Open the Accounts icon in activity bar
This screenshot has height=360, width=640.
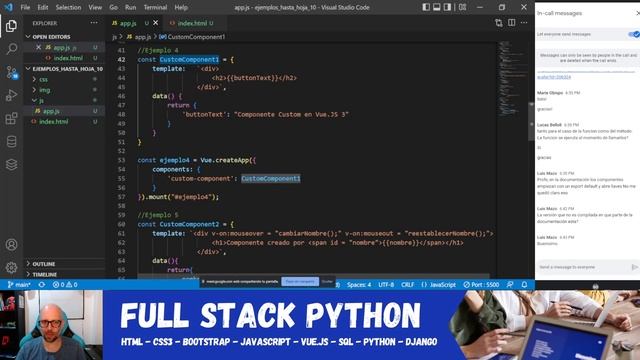[11, 244]
